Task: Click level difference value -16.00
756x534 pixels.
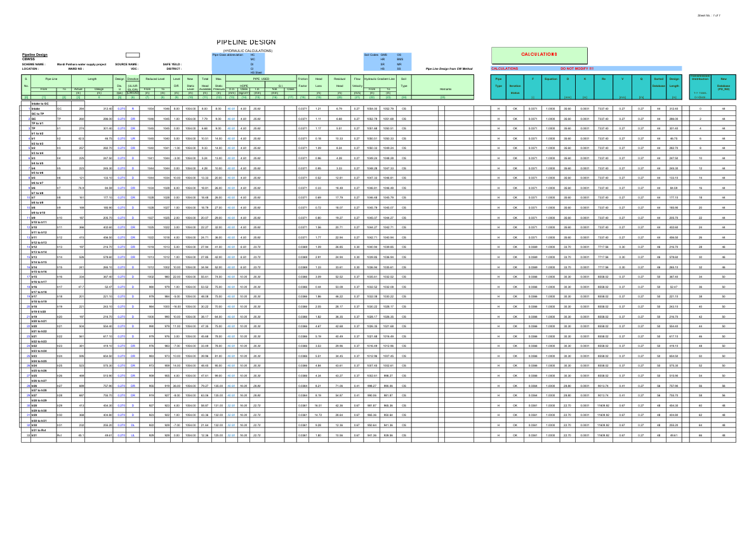Action: pyautogui.click(x=176, y=306)
